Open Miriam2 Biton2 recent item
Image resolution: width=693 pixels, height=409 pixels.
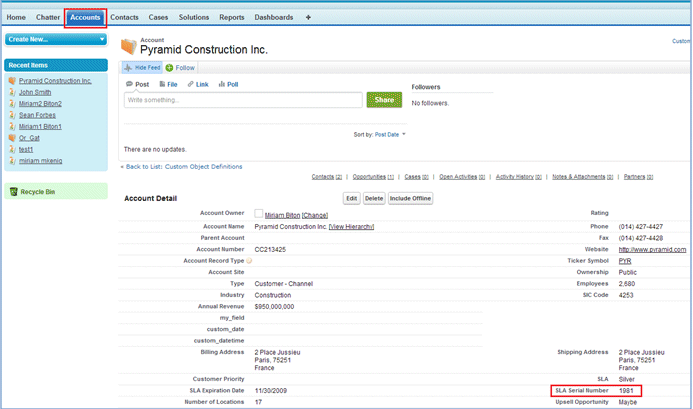coord(40,104)
